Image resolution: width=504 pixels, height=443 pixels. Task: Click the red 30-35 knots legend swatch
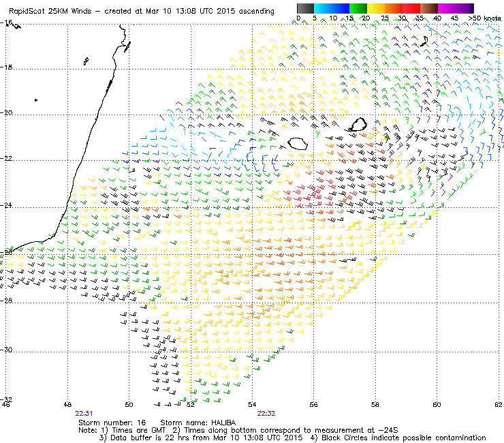click(411, 8)
